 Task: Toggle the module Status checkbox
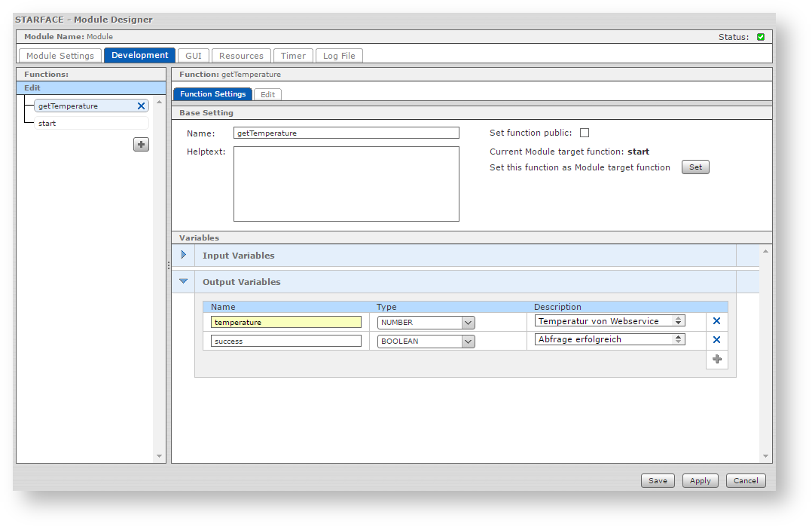point(761,37)
